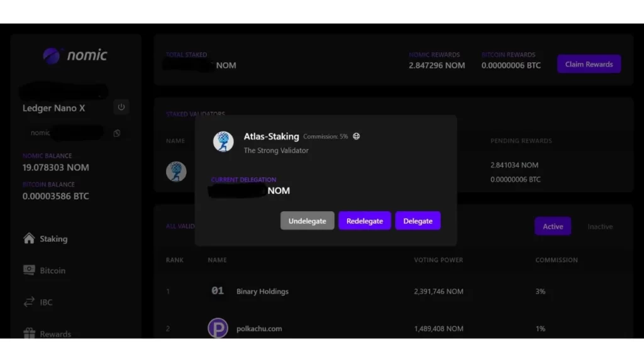Click the Redelegate button
The width and height of the screenshot is (644, 362).
(365, 221)
